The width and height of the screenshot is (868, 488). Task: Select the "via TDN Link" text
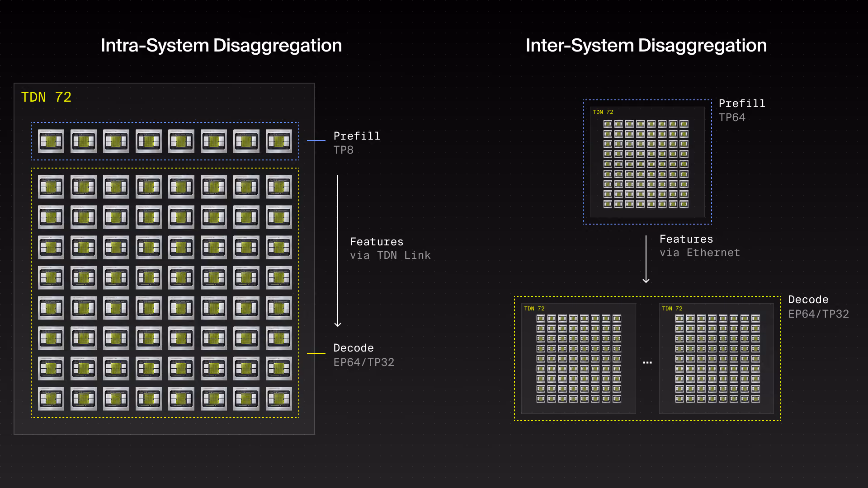click(390, 255)
